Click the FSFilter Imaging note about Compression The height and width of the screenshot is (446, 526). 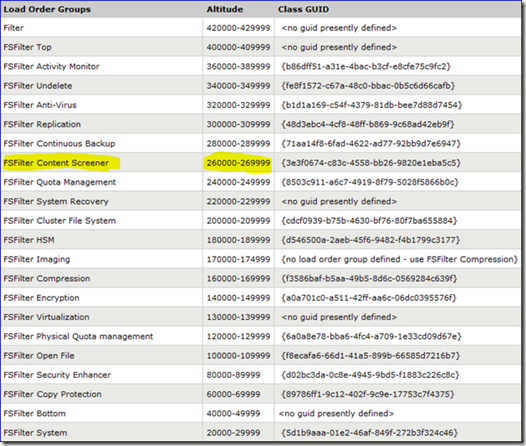point(400,259)
